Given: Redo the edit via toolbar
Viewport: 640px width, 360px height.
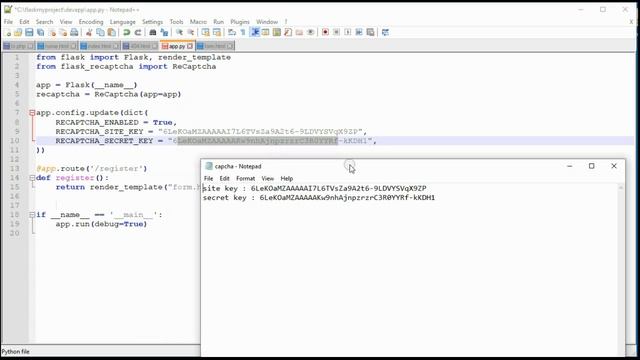Looking at the screenshot, I should pyautogui.click(x=138, y=32).
